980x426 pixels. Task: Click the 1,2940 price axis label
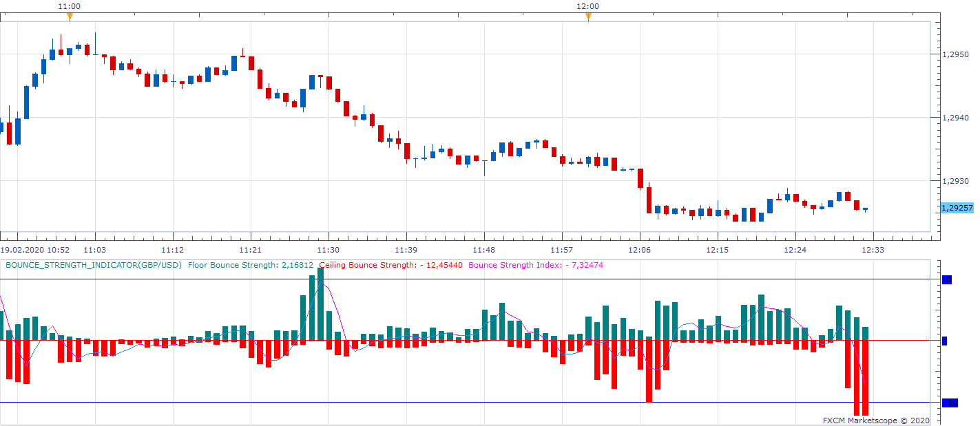pos(957,118)
